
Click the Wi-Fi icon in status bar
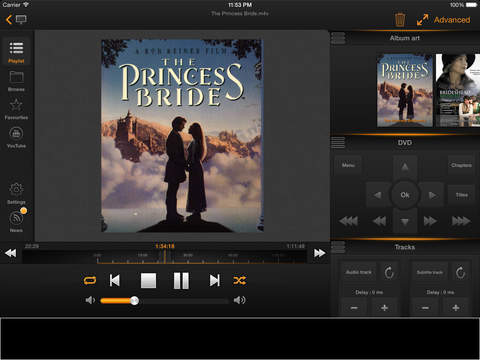point(26,5)
